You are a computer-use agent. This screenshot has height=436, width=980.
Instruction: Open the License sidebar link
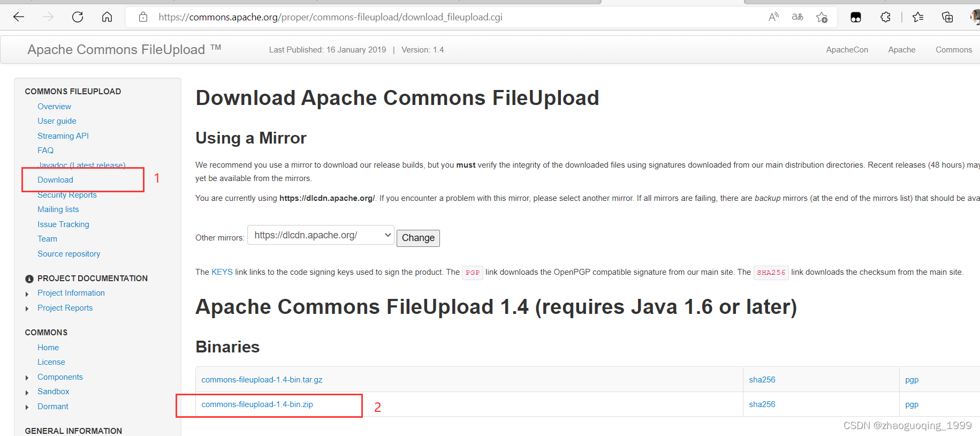pyautogui.click(x=51, y=362)
